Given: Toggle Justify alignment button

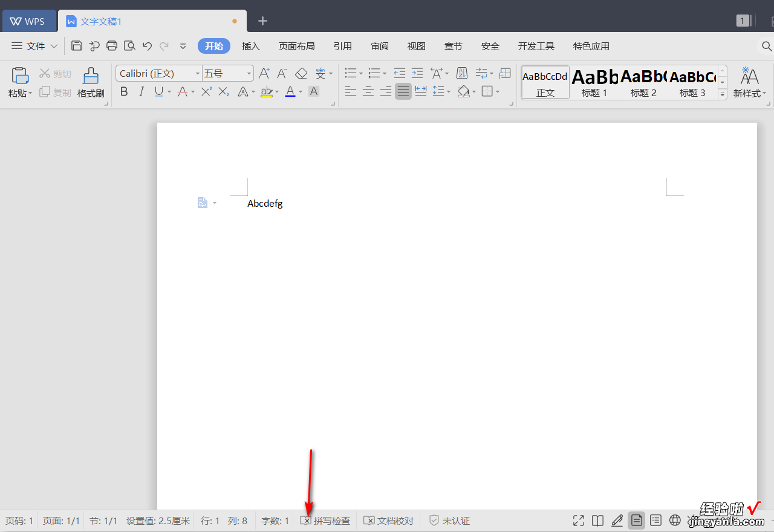Looking at the screenshot, I should 403,92.
